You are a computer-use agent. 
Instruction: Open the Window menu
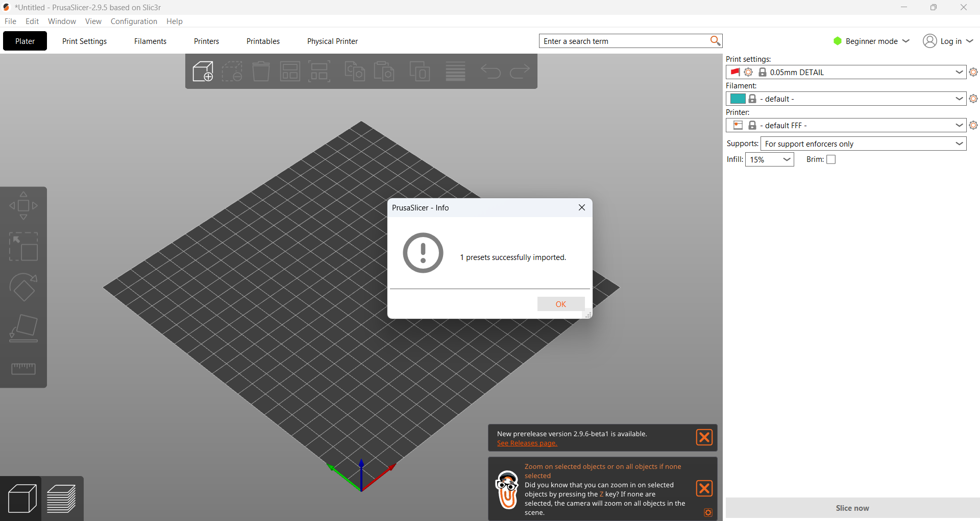click(x=62, y=21)
